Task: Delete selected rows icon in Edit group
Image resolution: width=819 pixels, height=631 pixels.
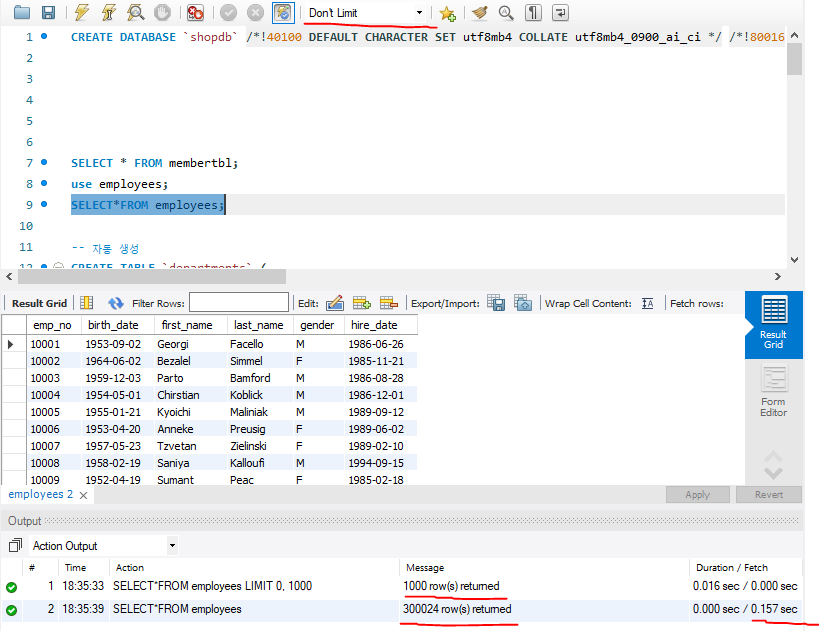Action: tap(389, 303)
